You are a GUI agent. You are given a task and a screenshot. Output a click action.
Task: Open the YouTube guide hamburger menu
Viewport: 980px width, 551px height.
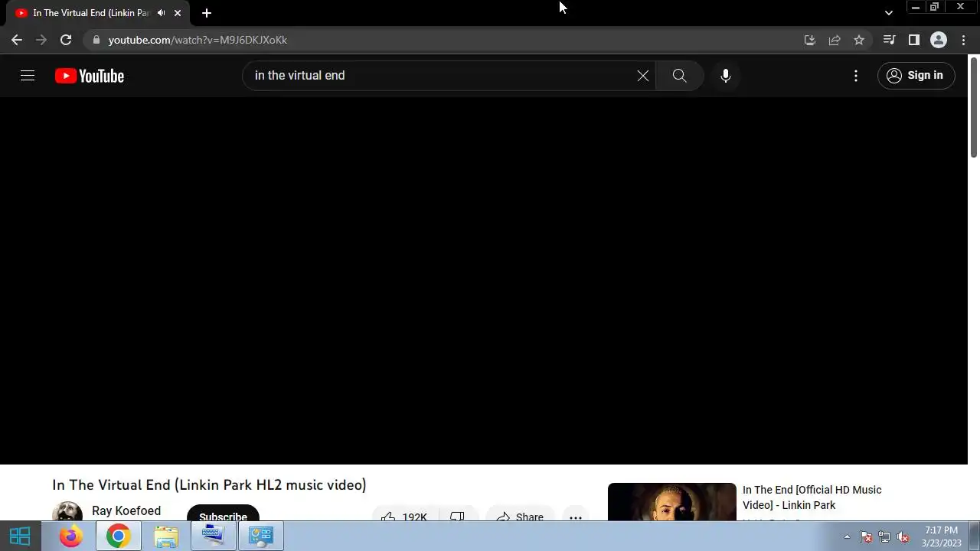tap(28, 75)
